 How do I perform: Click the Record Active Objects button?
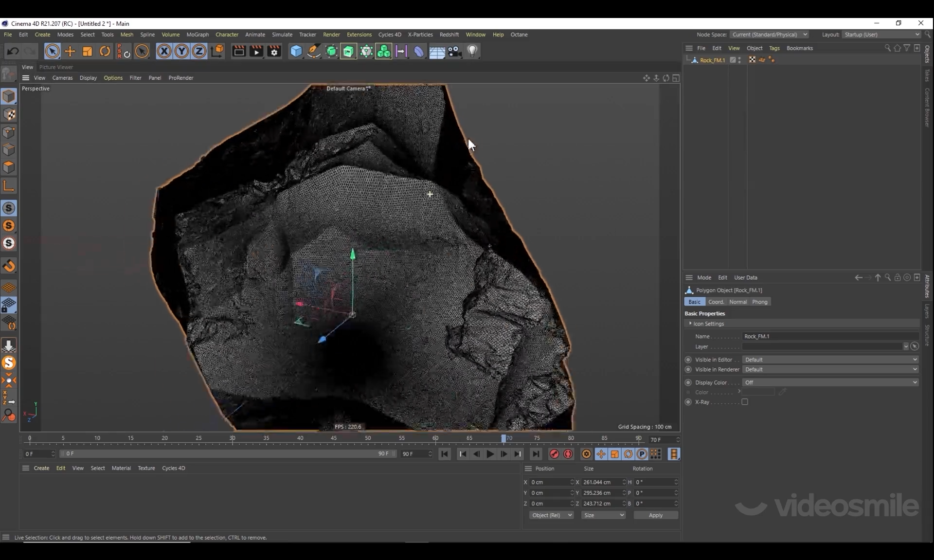pos(554,454)
